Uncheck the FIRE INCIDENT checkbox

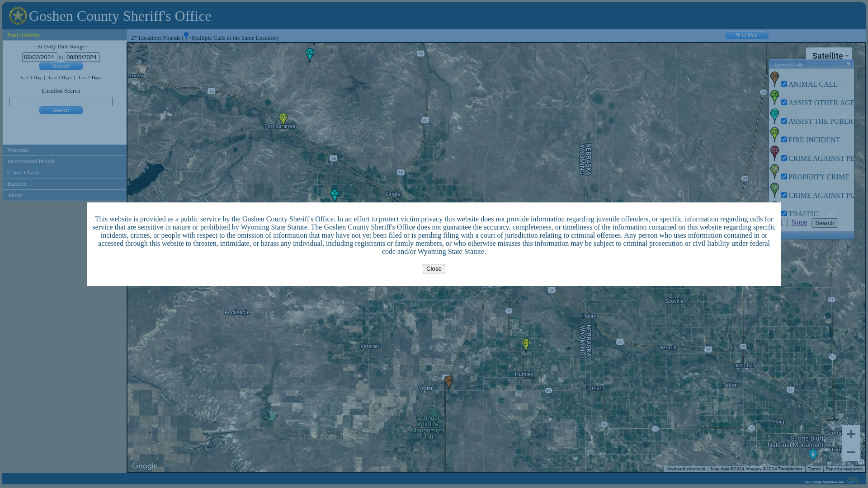784,140
